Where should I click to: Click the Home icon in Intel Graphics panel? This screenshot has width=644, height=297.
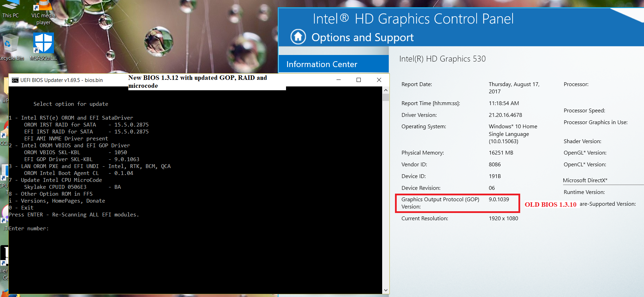tap(298, 37)
